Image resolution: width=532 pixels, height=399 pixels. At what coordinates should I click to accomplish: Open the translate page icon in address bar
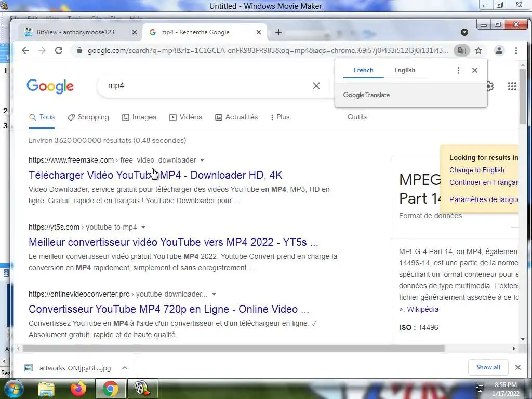click(x=461, y=50)
